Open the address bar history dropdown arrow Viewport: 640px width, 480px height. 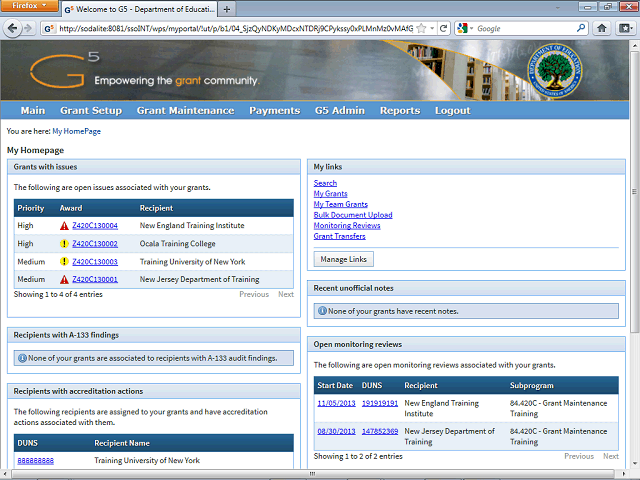coord(432,29)
